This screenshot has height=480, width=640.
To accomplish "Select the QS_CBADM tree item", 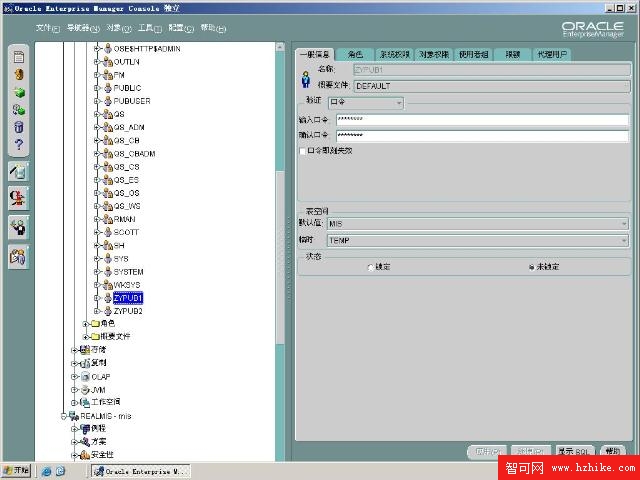I will tap(134, 154).
